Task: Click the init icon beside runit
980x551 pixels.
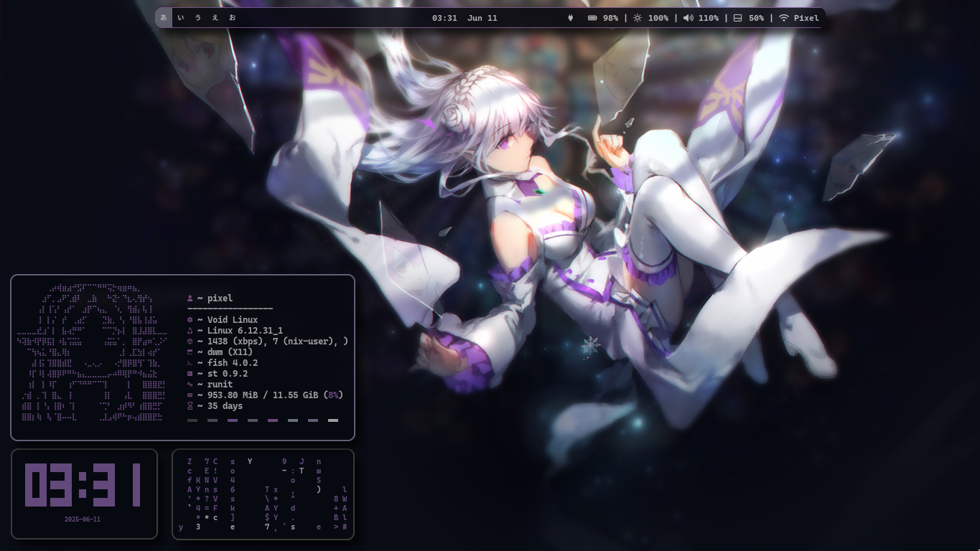Action: (190, 385)
